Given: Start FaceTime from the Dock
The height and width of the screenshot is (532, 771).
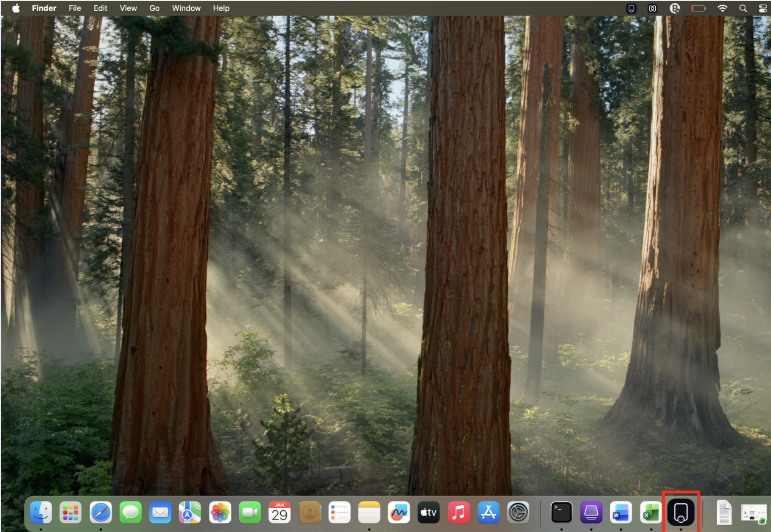Looking at the screenshot, I should 250,512.
